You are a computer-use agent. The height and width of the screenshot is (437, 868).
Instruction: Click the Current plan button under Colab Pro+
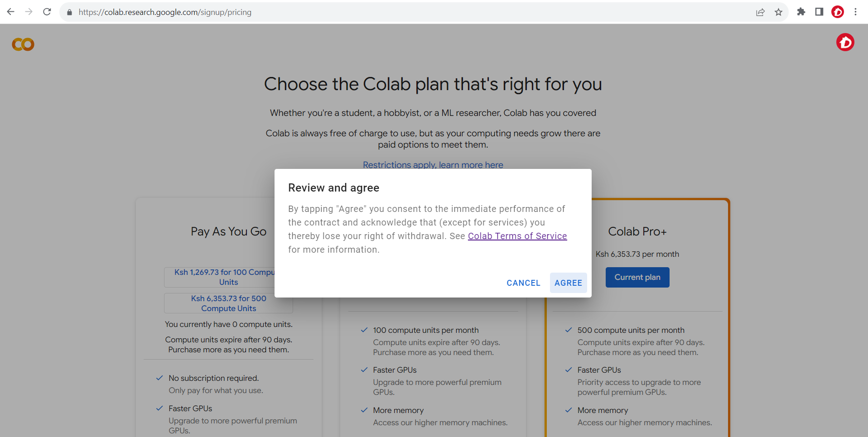tap(637, 277)
